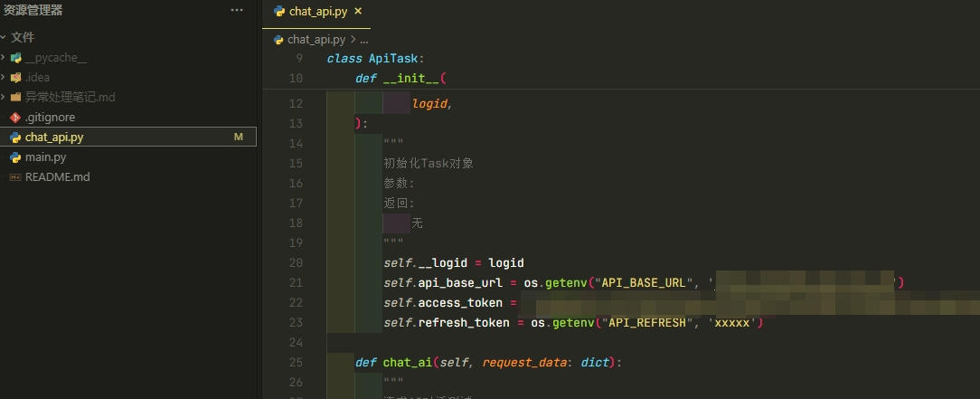The height and width of the screenshot is (399, 980).
Task: Expand the __pycache__ folder chevron
Action: pyautogui.click(x=5, y=58)
